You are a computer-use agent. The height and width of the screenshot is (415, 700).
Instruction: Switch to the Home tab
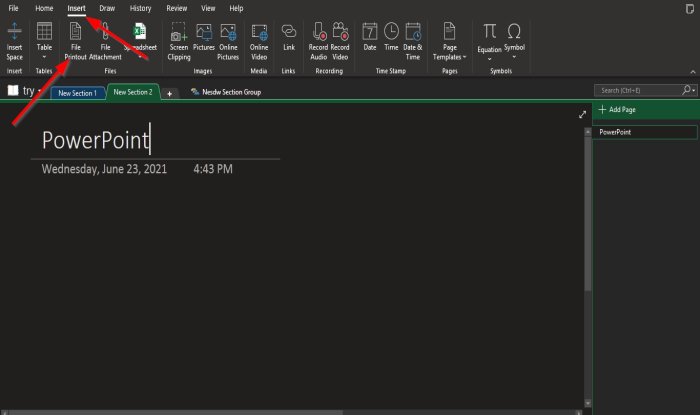[44, 8]
